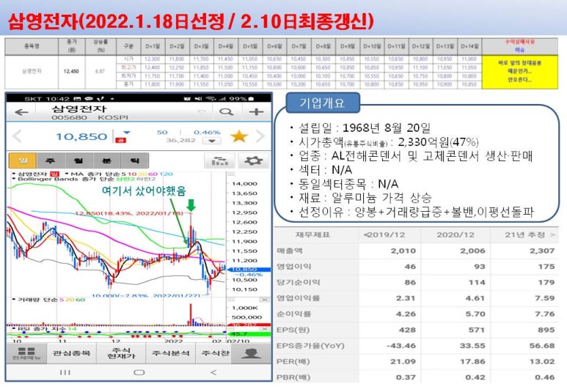Click the 영업이익 row label
567x392 pixels.
point(293,267)
